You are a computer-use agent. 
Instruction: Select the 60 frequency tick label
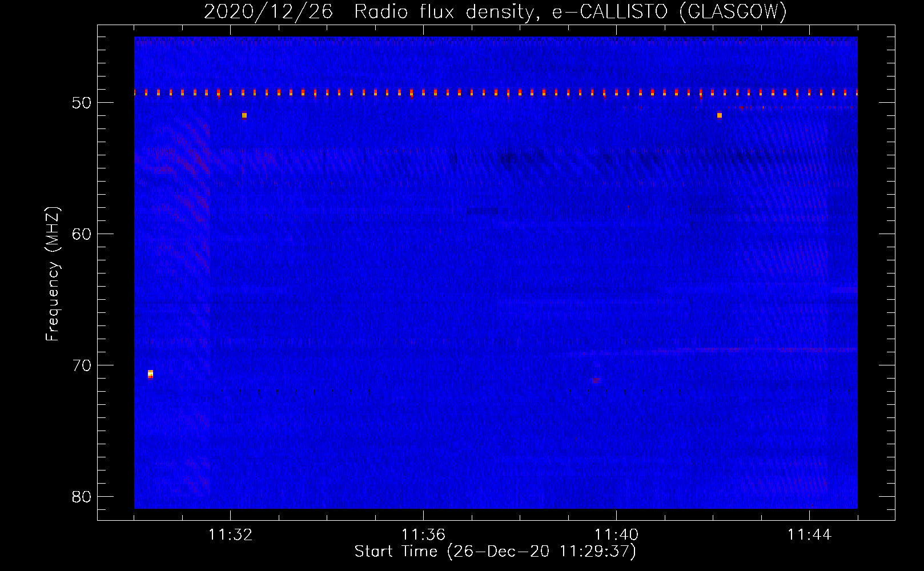click(82, 234)
